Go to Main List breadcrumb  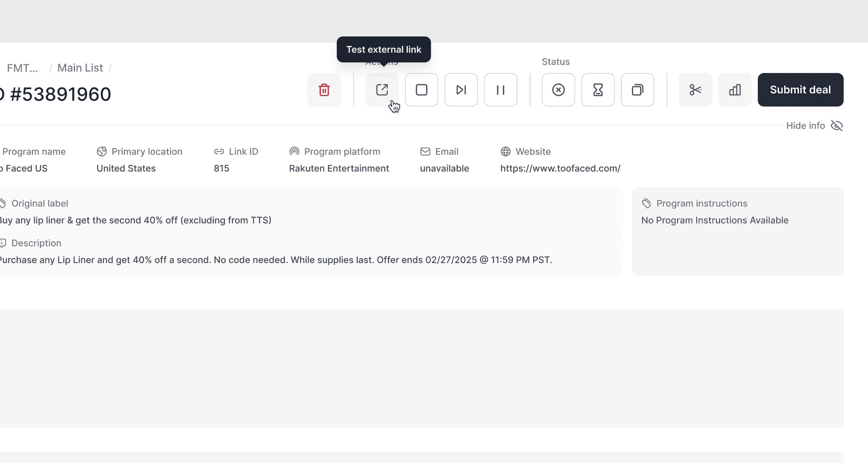[80, 68]
